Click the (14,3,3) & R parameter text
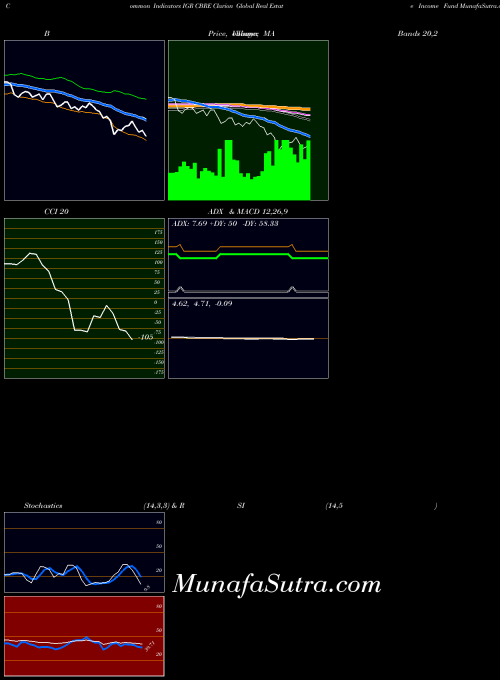This screenshot has height=680, width=500. (164, 506)
